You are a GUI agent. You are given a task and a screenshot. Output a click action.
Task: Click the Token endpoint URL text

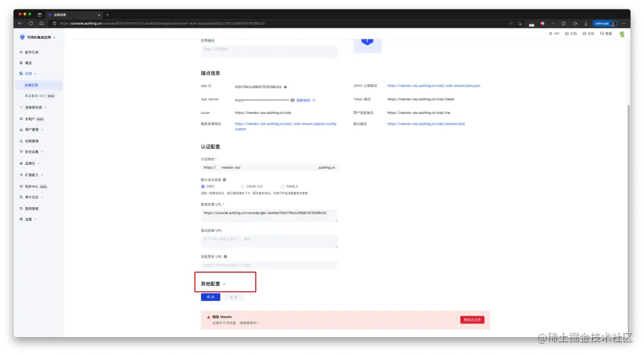(420, 99)
